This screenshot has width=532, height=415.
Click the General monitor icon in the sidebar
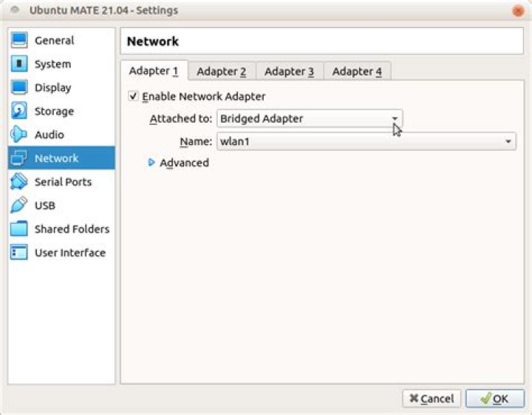pyautogui.click(x=19, y=41)
